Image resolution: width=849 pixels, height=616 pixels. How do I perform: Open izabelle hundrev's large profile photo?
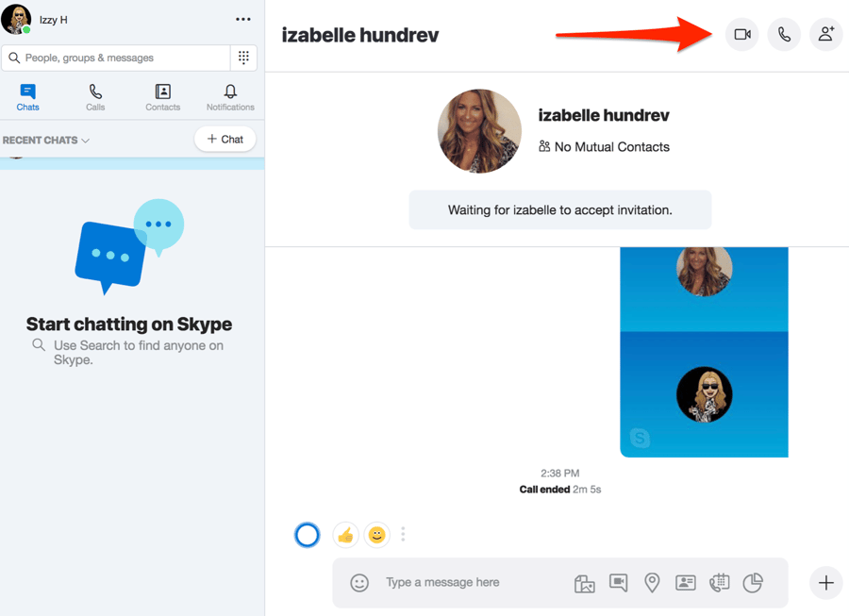click(x=479, y=131)
